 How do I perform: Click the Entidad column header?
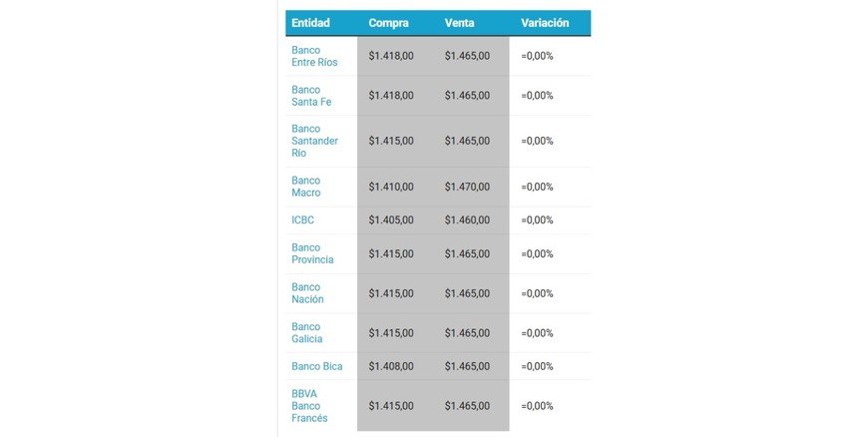(310, 23)
